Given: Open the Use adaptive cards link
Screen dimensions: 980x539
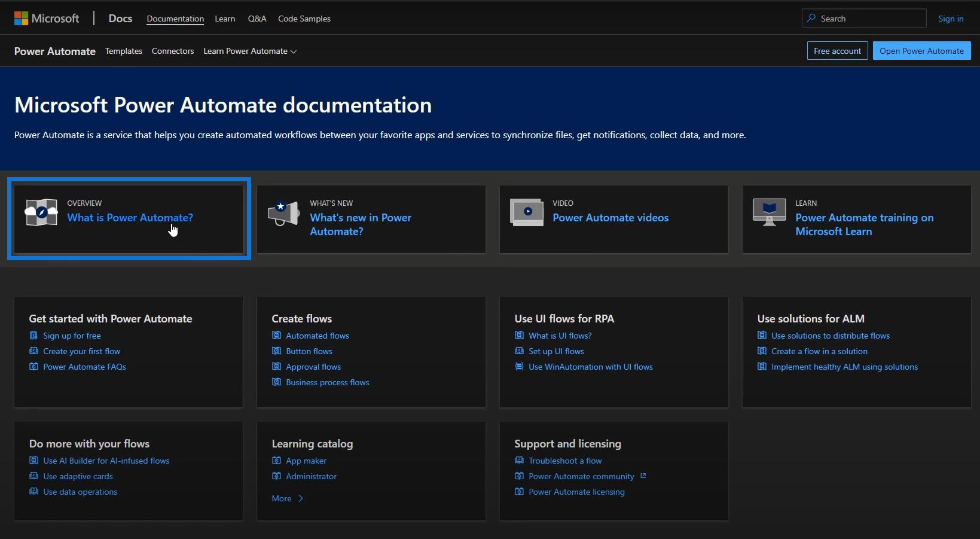Looking at the screenshot, I should [78, 476].
